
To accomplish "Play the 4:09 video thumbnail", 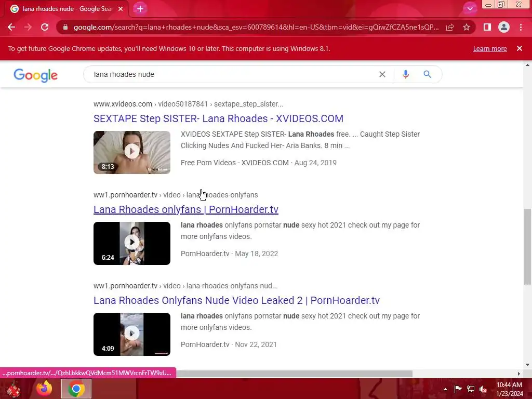I will [132, 334].
